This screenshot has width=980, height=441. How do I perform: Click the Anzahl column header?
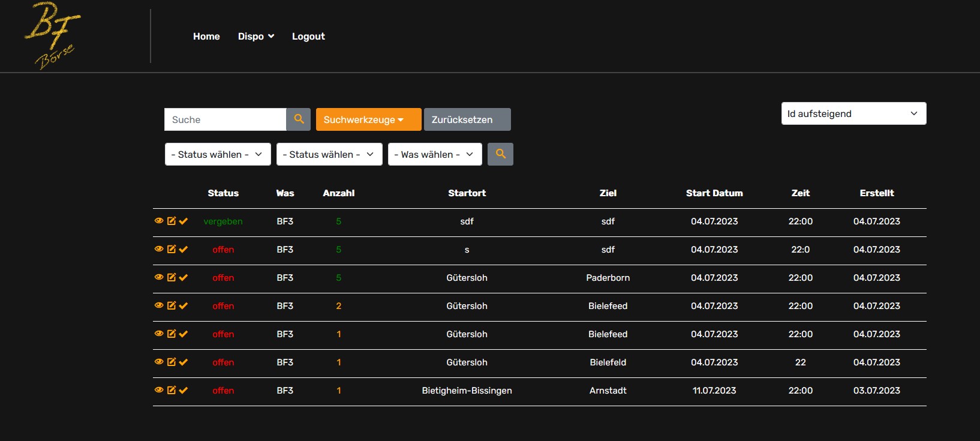click(339, 193)
